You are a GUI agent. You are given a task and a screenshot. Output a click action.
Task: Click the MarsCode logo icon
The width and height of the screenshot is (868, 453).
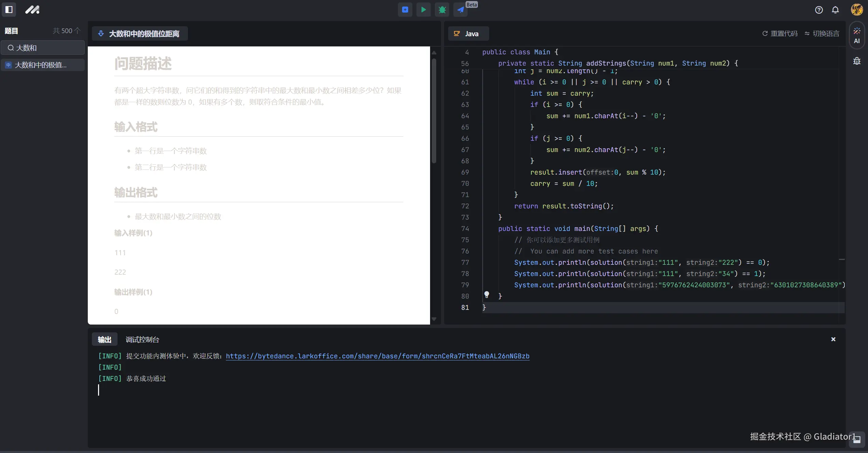(32, 10)
